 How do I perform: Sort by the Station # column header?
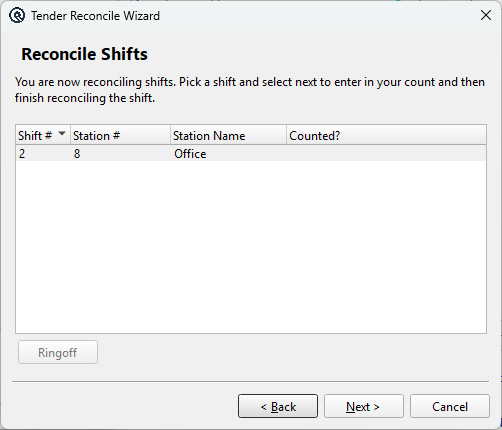(120, 135)
